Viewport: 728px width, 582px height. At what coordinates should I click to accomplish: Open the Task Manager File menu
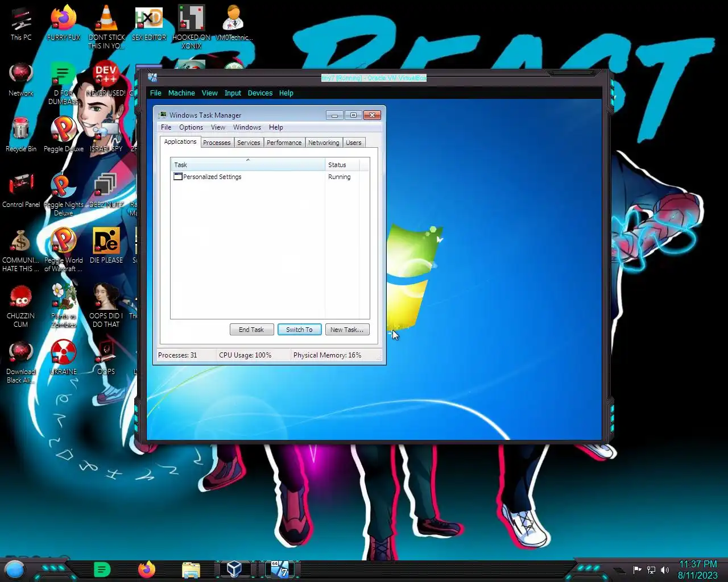(166, 127)
